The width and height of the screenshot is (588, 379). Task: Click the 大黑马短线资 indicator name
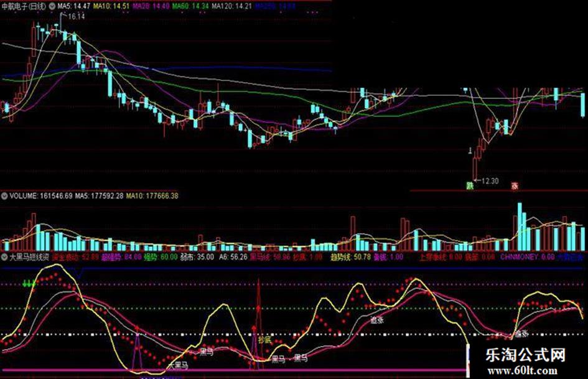point(29,257)
